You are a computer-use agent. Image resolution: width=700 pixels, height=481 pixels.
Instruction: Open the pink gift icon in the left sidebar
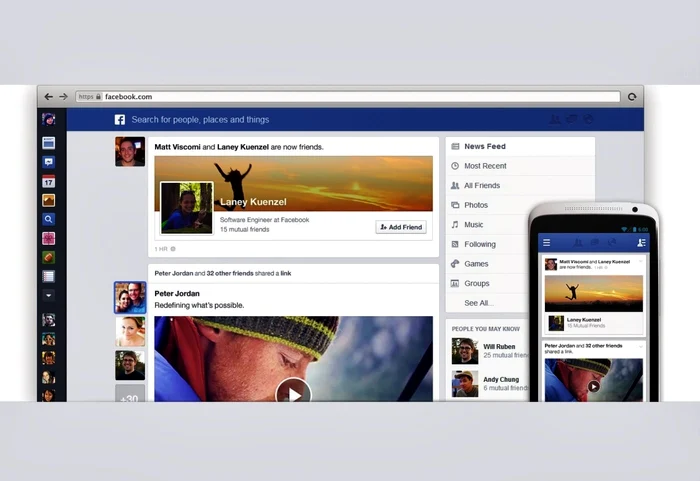pyautogui.click(x=49, y=238)
